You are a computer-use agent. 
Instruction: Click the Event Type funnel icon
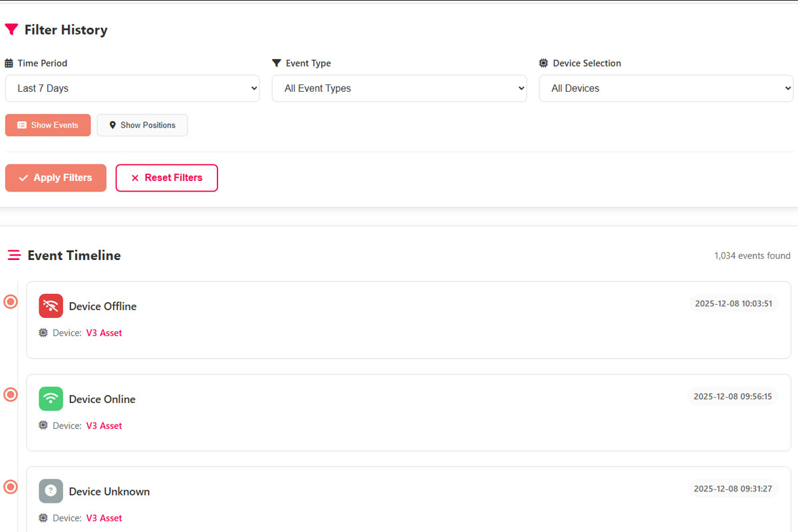tap(277, 63)
